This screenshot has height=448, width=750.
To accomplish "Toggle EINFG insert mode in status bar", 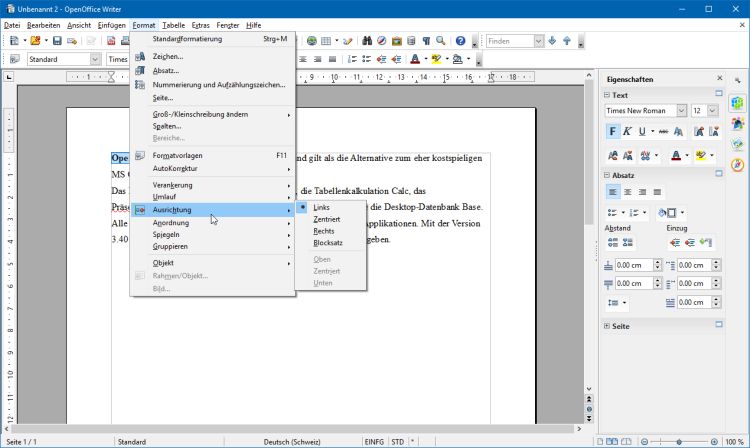I will [374, 442].
